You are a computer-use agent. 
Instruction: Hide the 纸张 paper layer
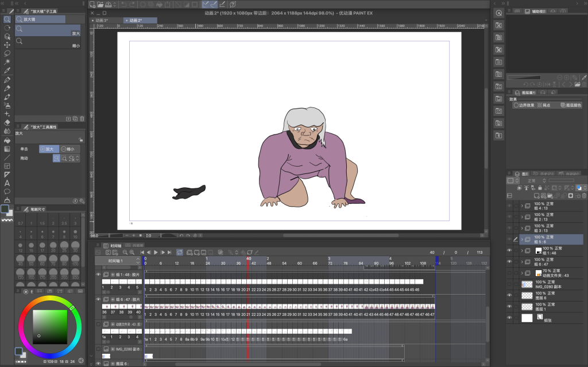point(509,318)
